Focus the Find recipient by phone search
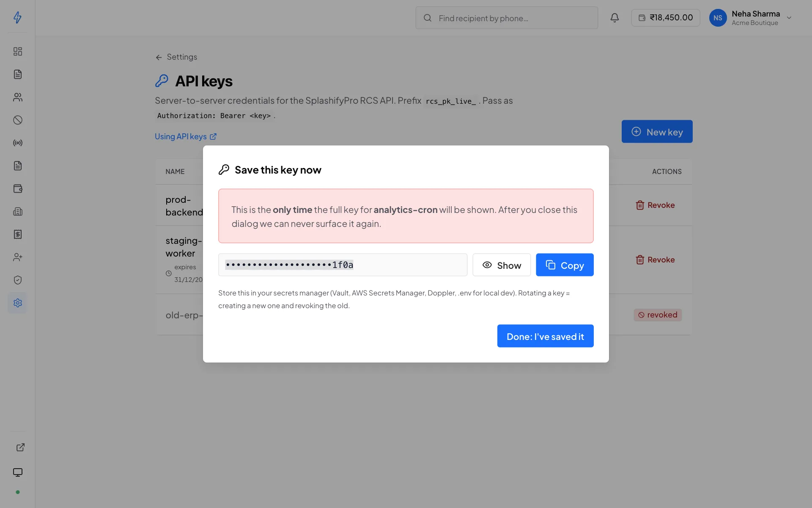Image resolution: width=812 pixels, height=508 pixels. coord(507,18)
